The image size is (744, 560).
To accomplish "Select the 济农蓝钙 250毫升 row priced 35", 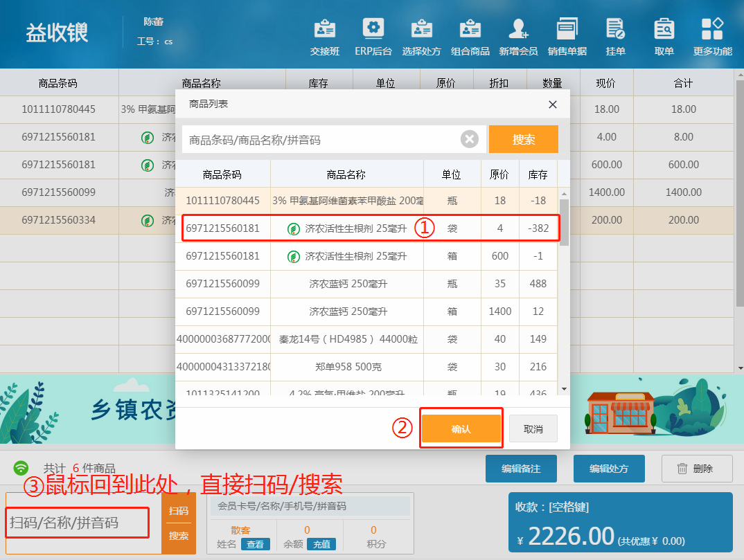I will [x=367, y=284].
